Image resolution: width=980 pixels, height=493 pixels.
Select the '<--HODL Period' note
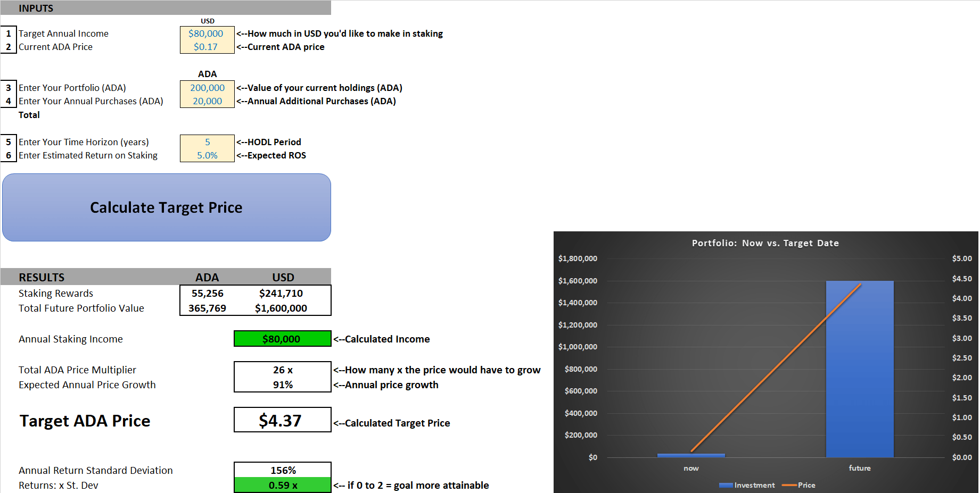[x=269, y=142]
